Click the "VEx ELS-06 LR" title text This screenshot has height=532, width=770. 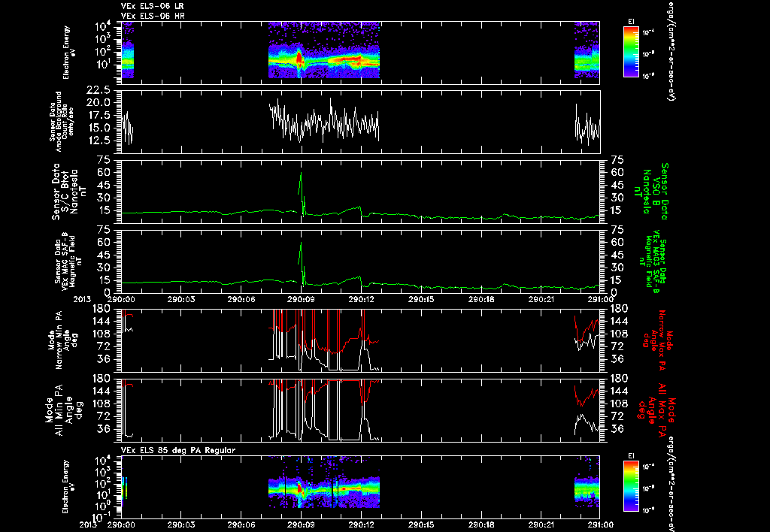152,6
